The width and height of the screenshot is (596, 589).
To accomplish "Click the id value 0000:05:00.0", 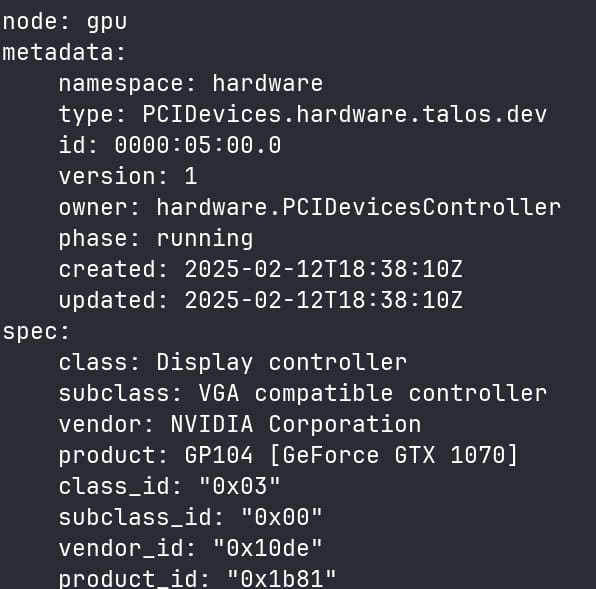I will pyautogui.click(x=198, y=145).
